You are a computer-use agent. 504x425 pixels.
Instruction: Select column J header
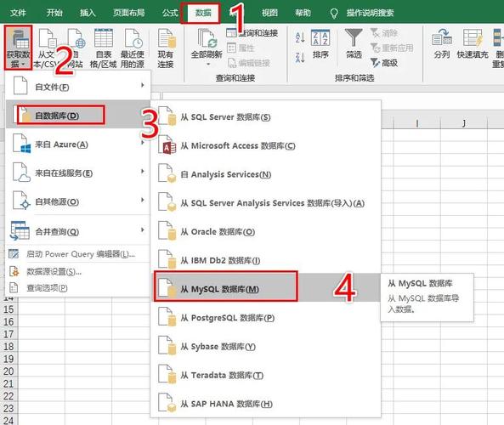464,123
